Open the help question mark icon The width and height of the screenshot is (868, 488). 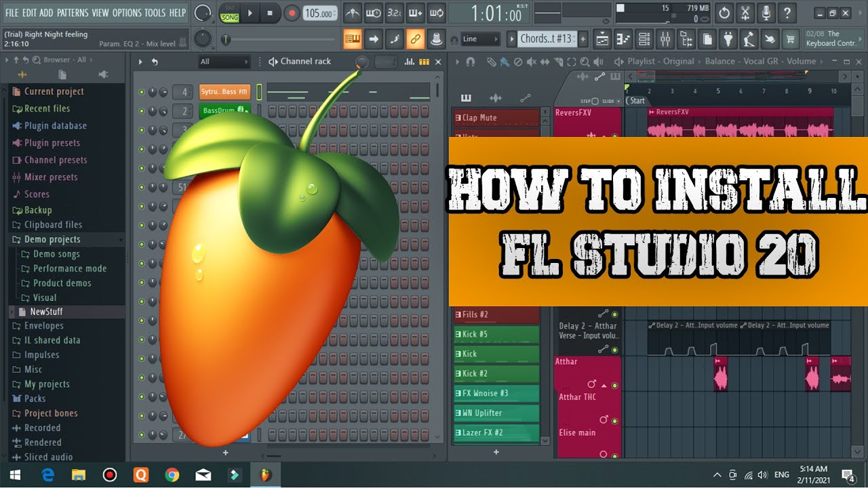[x=787, y=13]
